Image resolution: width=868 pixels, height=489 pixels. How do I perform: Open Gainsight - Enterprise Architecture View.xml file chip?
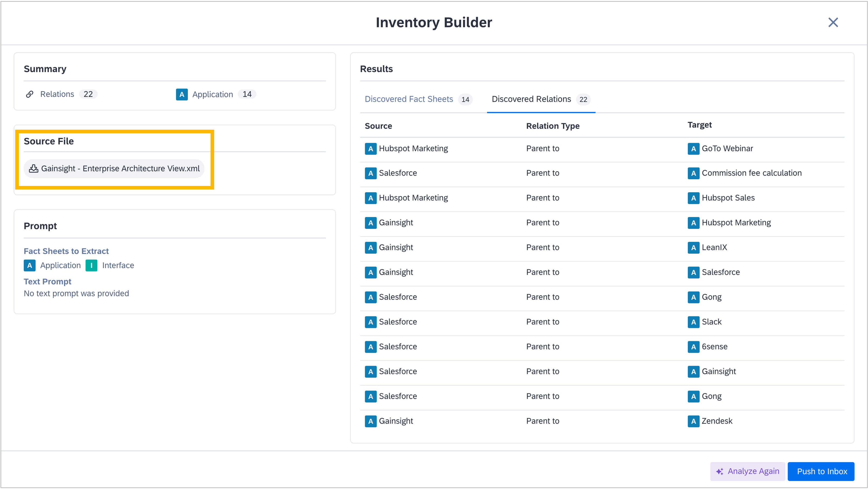[114, 169]
